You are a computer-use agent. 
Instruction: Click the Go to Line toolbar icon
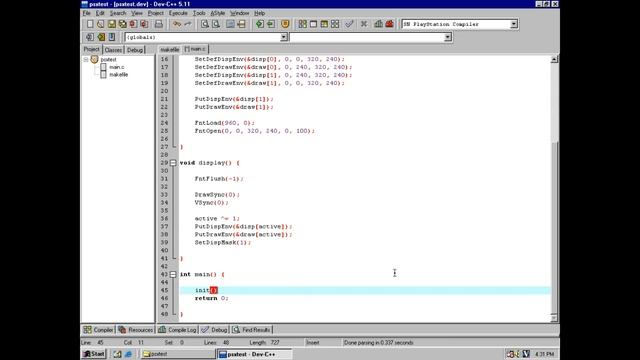pos(241,24)
